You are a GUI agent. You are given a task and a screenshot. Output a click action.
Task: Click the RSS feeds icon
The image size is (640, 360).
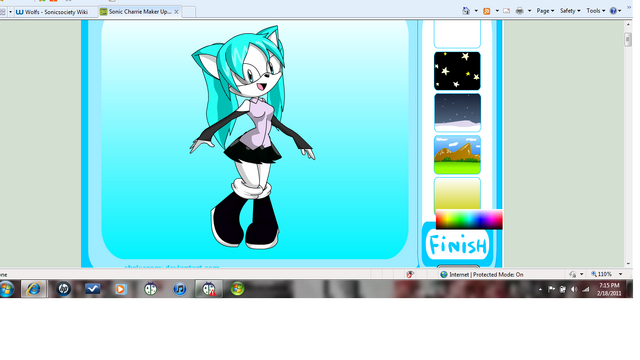coord(487,11)
